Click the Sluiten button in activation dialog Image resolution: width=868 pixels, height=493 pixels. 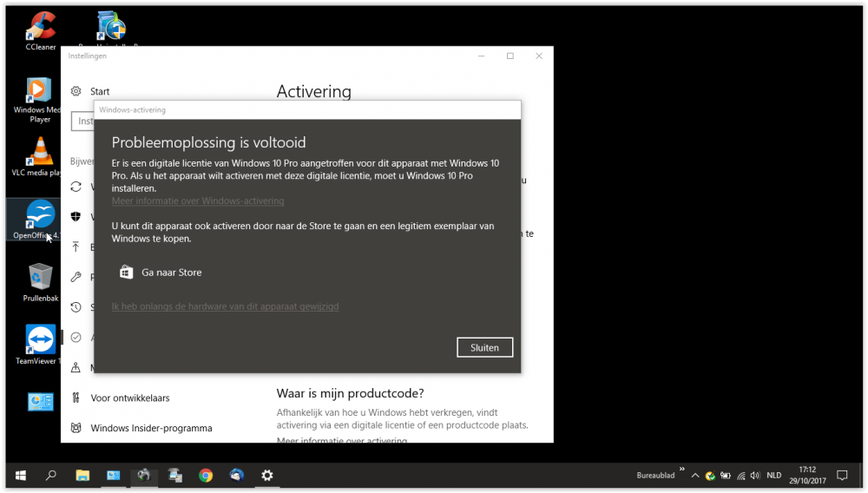click(484, 347)
